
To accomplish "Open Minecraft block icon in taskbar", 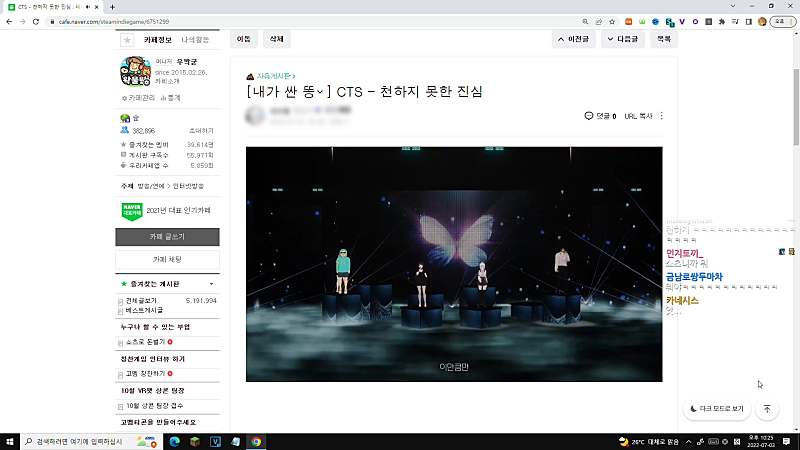I will point(195,442).
